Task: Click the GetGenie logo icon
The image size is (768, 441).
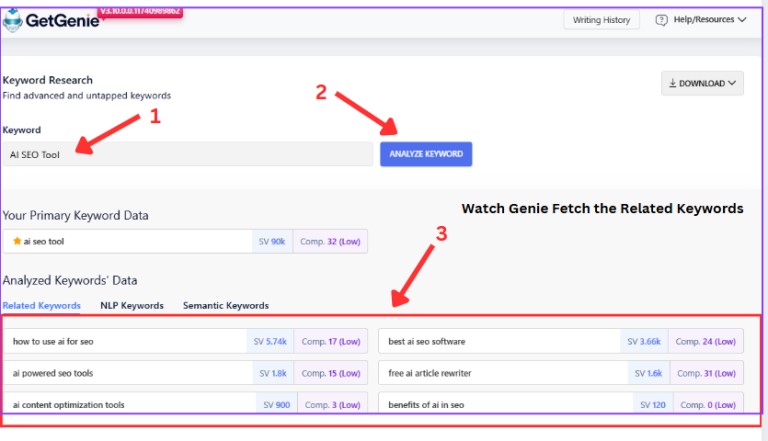Action: click(x=12, y=21)
